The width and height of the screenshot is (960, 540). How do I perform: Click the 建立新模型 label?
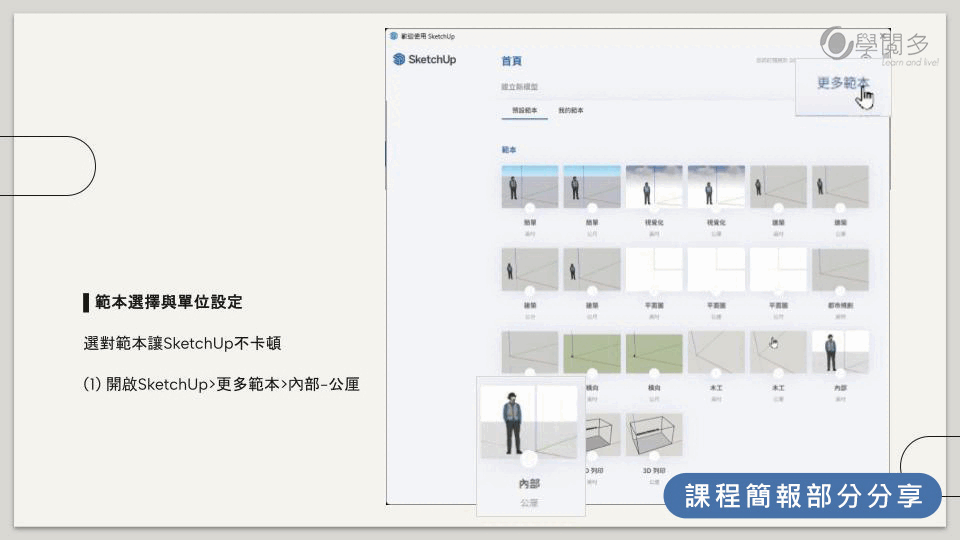(519, 87)
